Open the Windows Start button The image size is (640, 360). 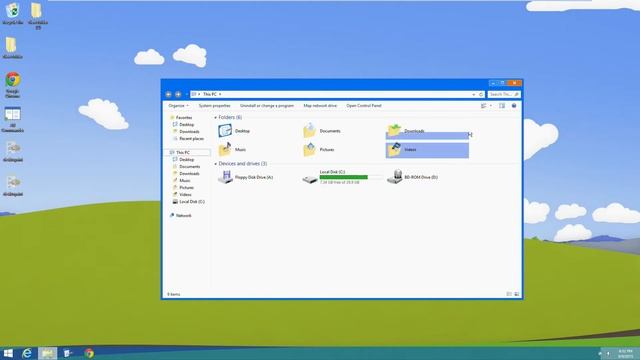click(8, 353)
